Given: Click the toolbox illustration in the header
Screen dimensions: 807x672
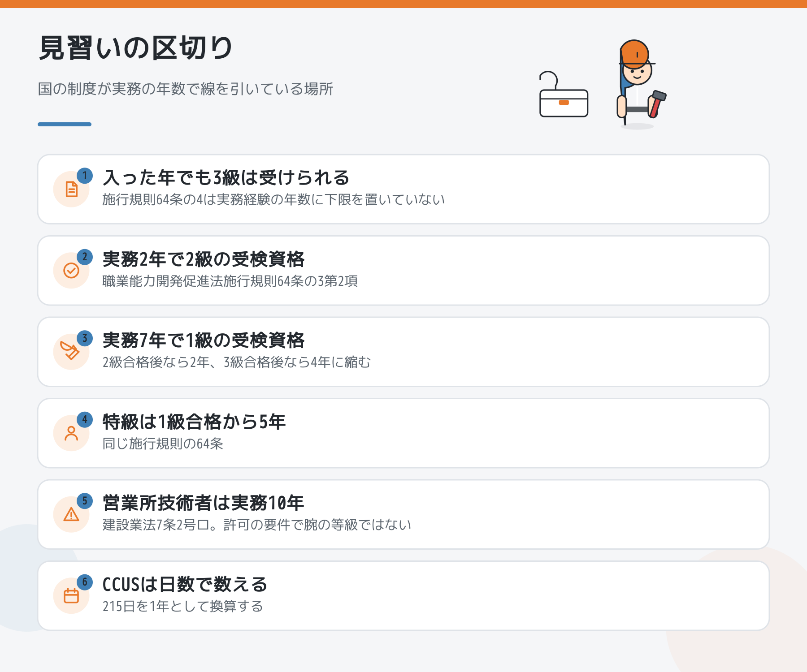Looking at the screenshot, I should (564, 95).
